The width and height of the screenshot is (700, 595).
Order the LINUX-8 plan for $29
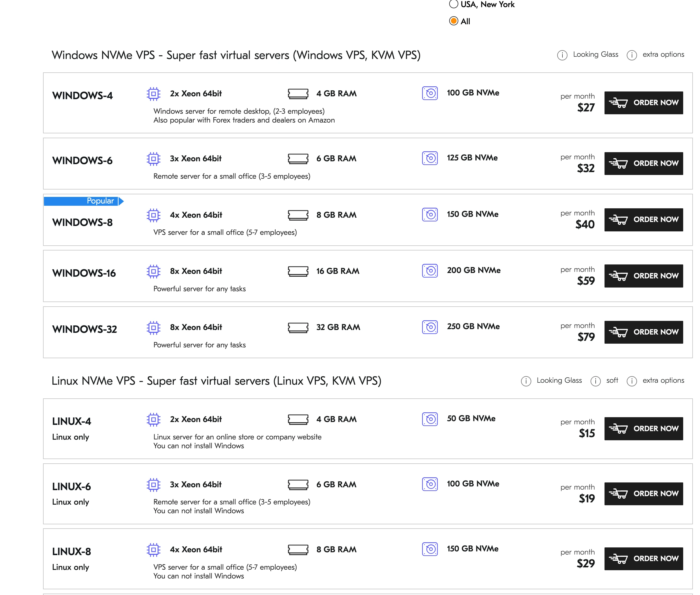(643, 559)
